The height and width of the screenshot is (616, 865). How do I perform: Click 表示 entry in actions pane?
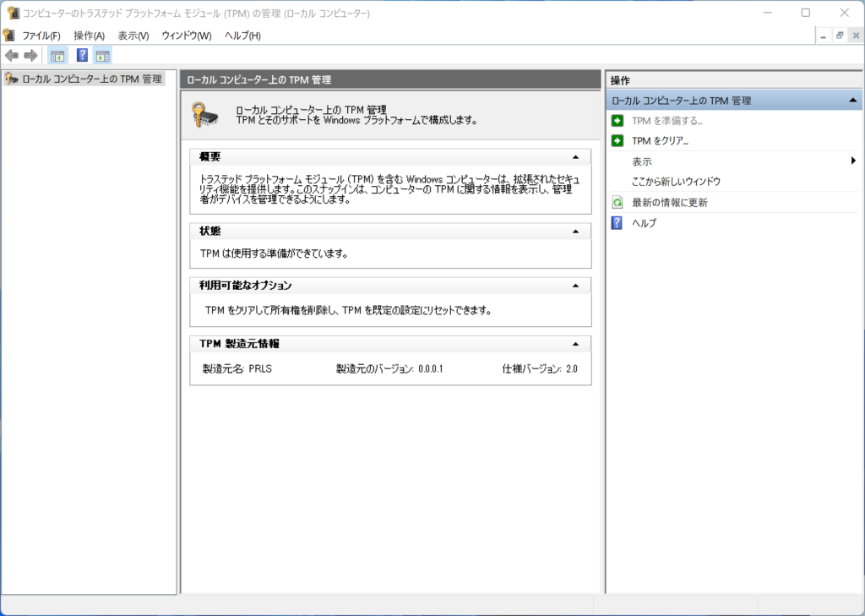[x=642, y=161]
